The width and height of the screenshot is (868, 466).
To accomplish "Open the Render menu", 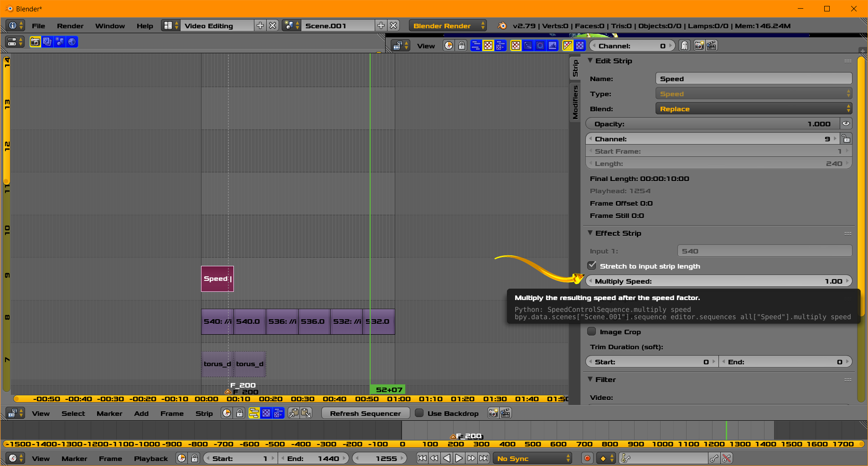I will pos(70,26).
